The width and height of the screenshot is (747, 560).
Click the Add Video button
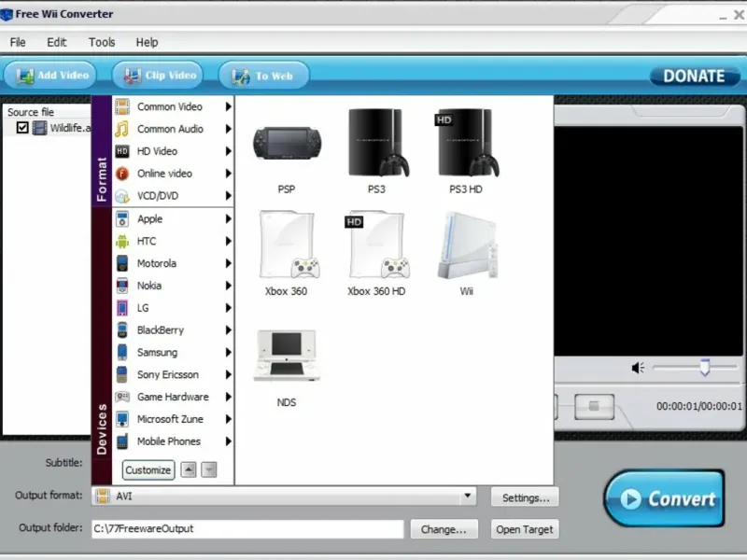50,76
